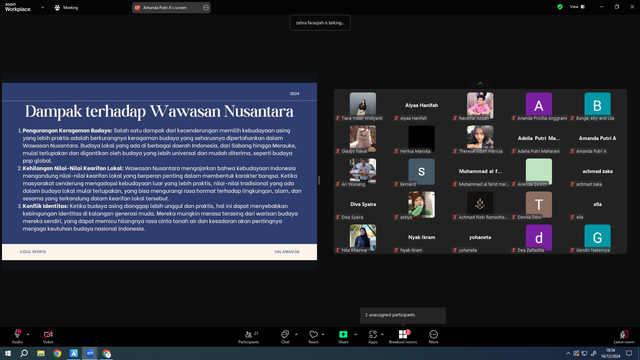Screen dimensions: 640x360
Task: Select ella participant tile
Action: click(x=597, y=205)
